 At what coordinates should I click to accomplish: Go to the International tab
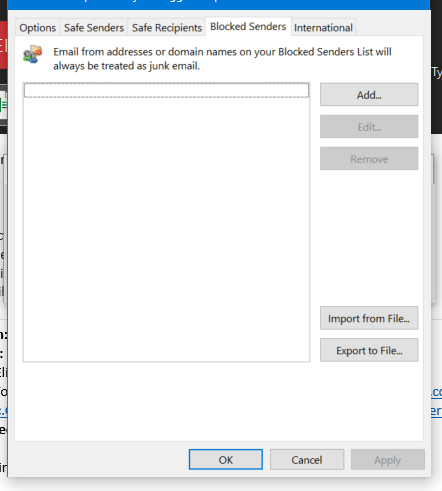323,28
